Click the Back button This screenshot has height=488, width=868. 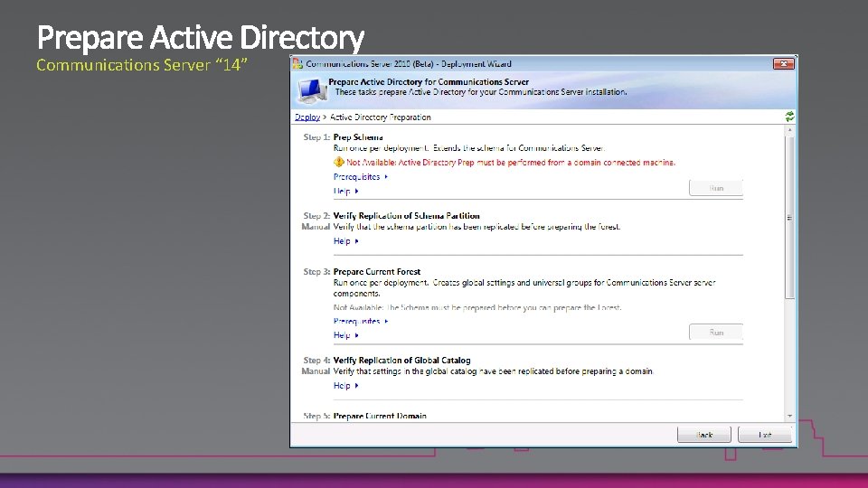point(704,435)
